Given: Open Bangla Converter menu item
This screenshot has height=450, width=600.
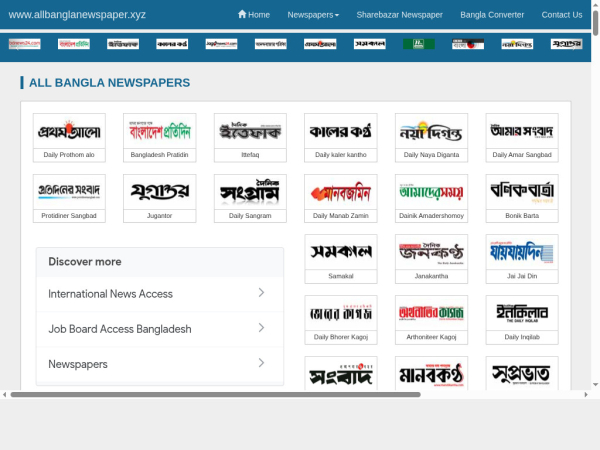Looking at the screenshot, I should point(492,15).
